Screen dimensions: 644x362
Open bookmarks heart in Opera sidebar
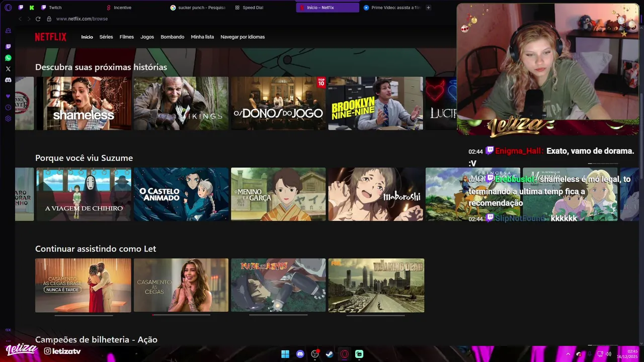pyautogui.click(x=8, y=96)
